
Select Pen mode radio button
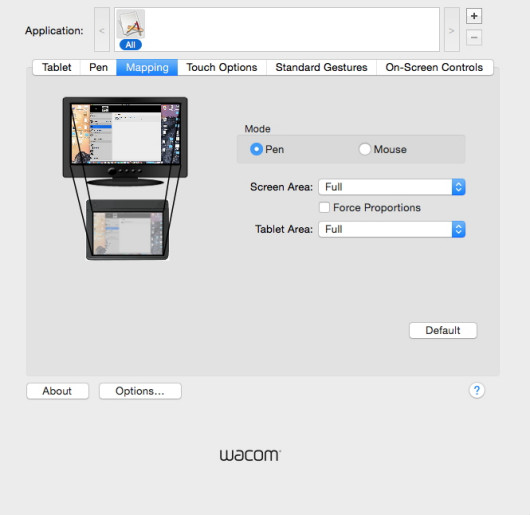256,149
